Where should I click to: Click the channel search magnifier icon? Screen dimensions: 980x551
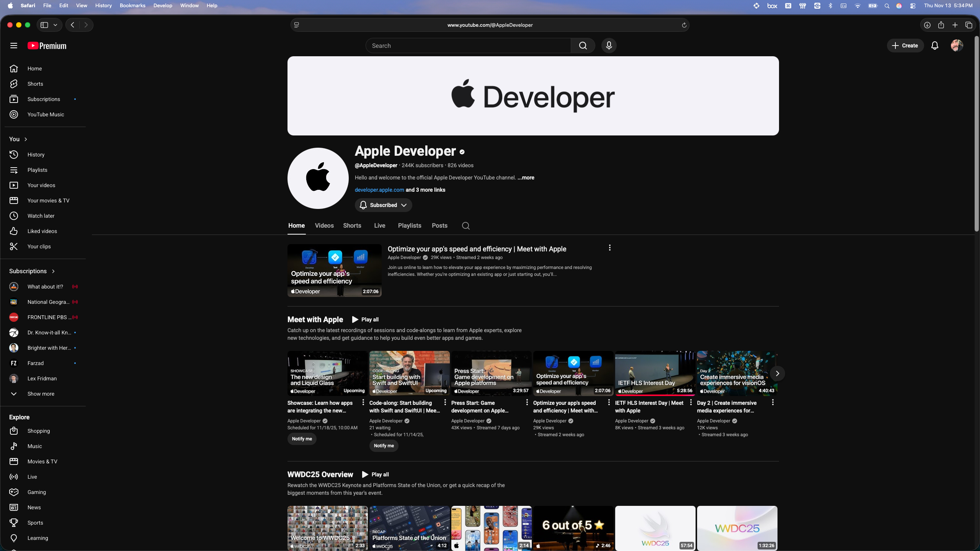pyautogui.click(x=465, y=226)
